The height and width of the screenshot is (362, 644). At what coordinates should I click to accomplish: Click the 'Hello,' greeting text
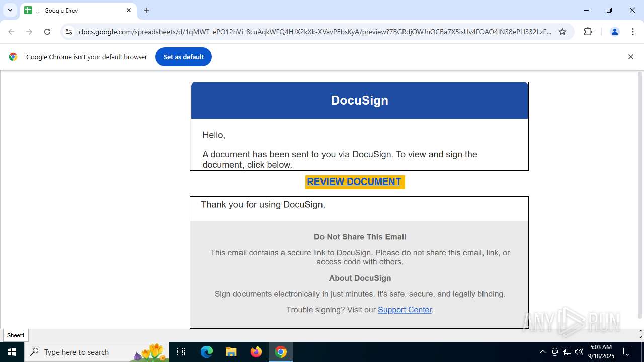click(214, 135)
